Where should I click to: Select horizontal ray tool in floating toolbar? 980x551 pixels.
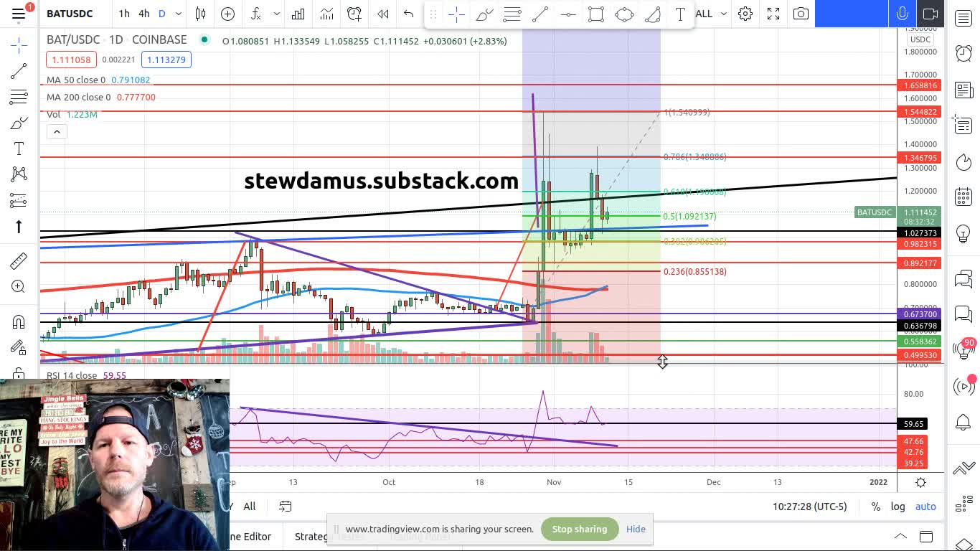point(568,14)
